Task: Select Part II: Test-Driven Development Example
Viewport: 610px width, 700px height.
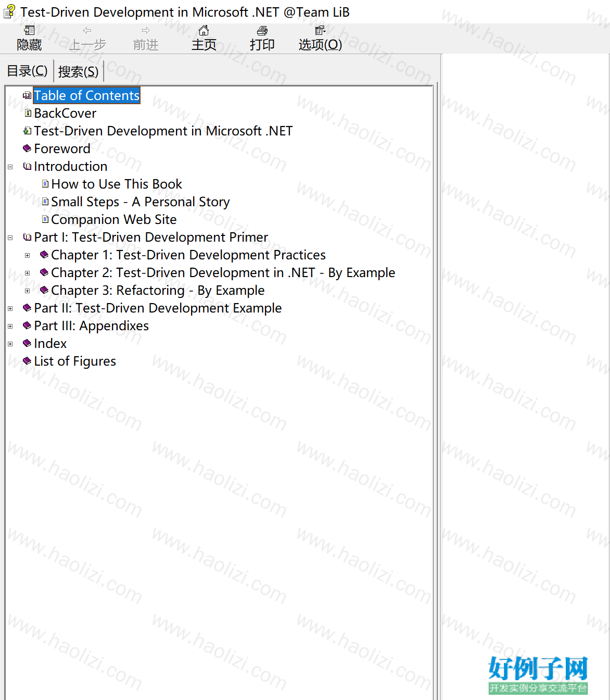Action: coord(158,308)
